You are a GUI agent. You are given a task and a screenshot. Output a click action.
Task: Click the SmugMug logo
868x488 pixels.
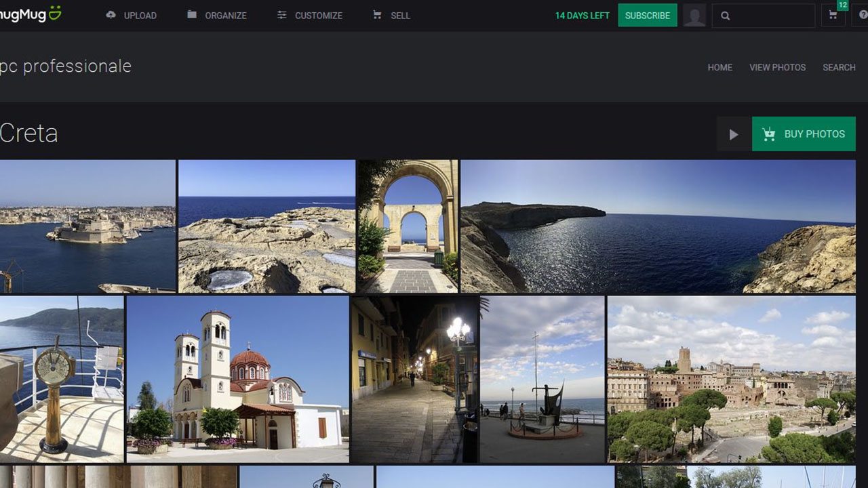[31, 14]
